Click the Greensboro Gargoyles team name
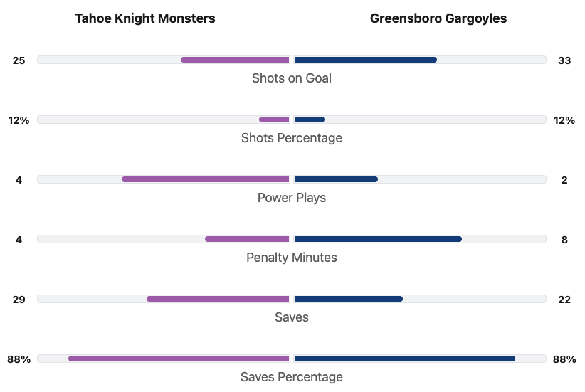 pyautogui.click(x=438, y=18)
